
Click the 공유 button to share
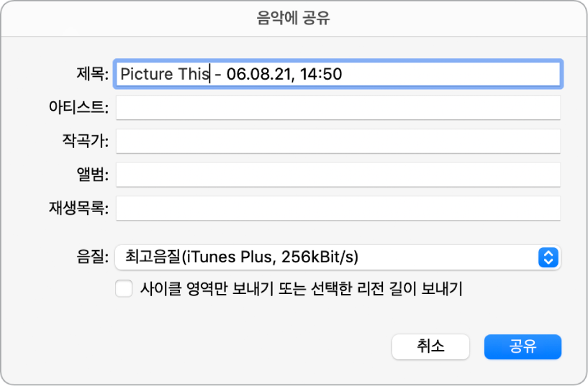pos(523,346)
